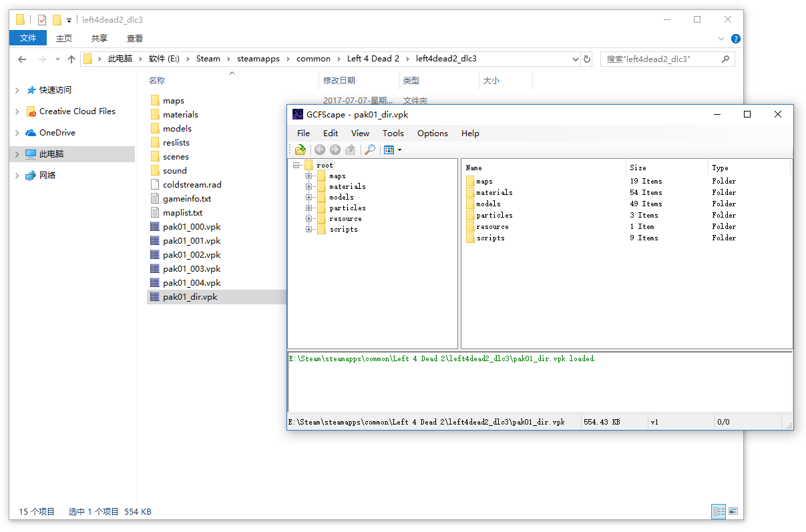The image size is (806, 532).
Task: Click the Forward arrow in GCFScape toolbar
Action: (x=335, y=150)
